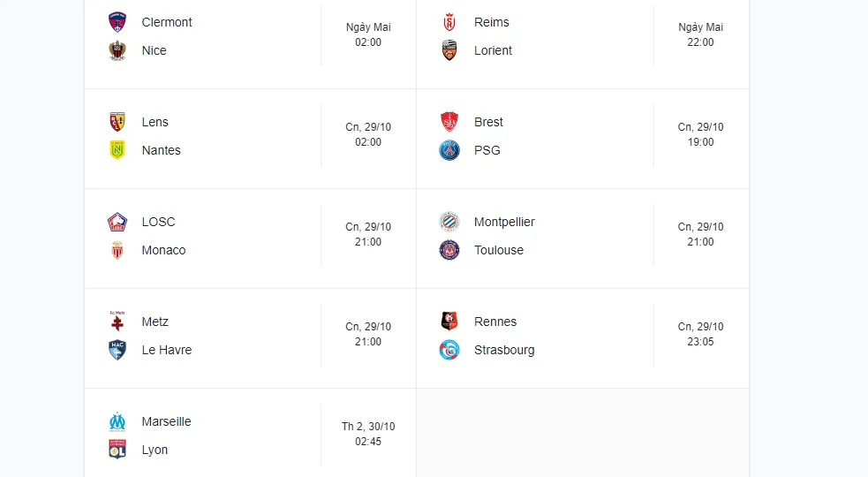Select the Monaco team crest
Image resolution: width=868 pixels, height=477 pixels.
pyautogui.click(x=117, y=250)
